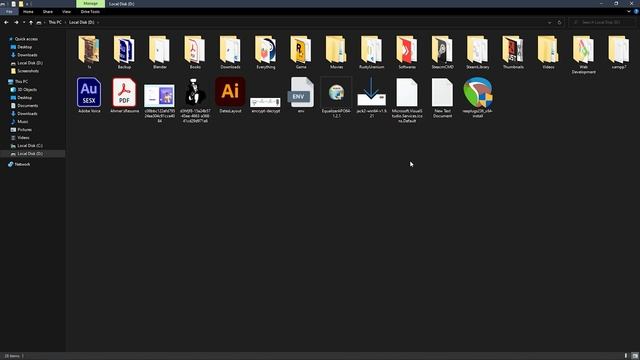Select the SteamLibrary folder
This screenshot has width=640, height=360.
pyautogui.click(x=478, y=52)
